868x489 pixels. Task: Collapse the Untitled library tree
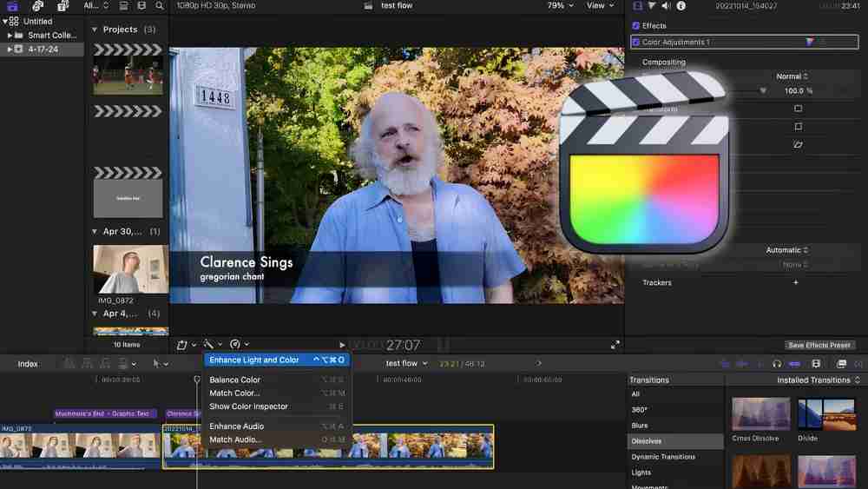(x=5, y=21)
